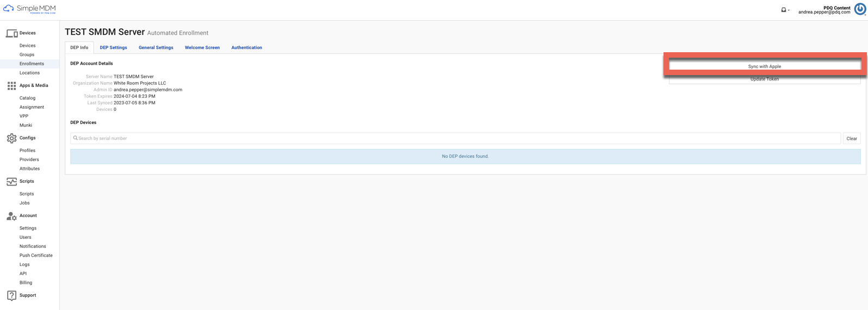This screenshot has height=310, width=868.
Task: Click the Account person-gear icon
Action: click(11, 216)
